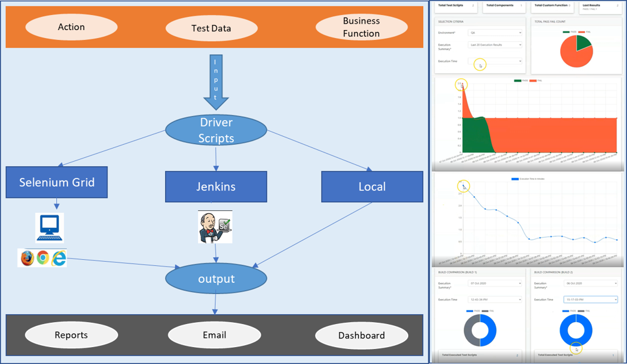Toggle the PASS legend in the pie chart

pos(569,32)
